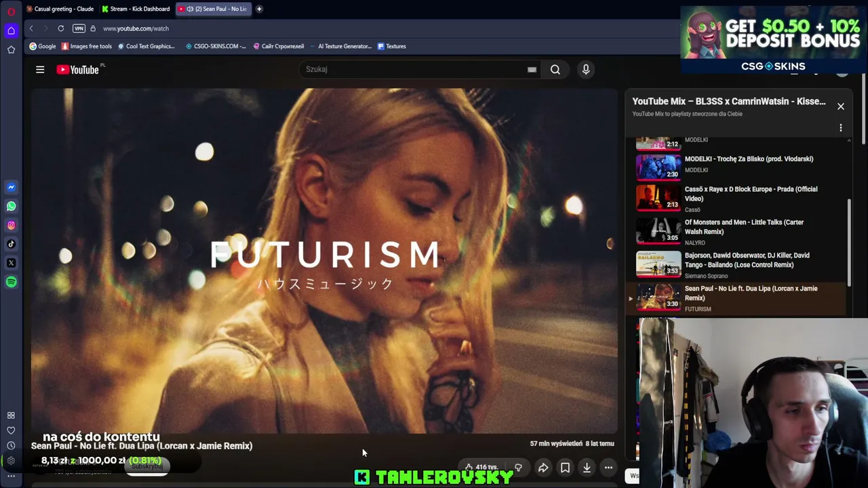The width and height of the screenshot is (868, 488).
Task: Play MODELKI - Trochę Za Blisko thumbnail
Action: click(x=658, y=167)
